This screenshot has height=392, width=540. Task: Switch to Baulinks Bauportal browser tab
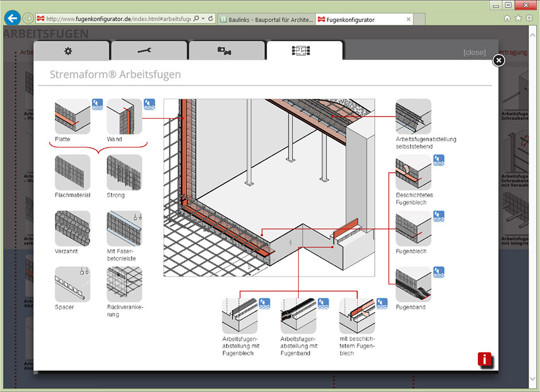click(267, 20)
